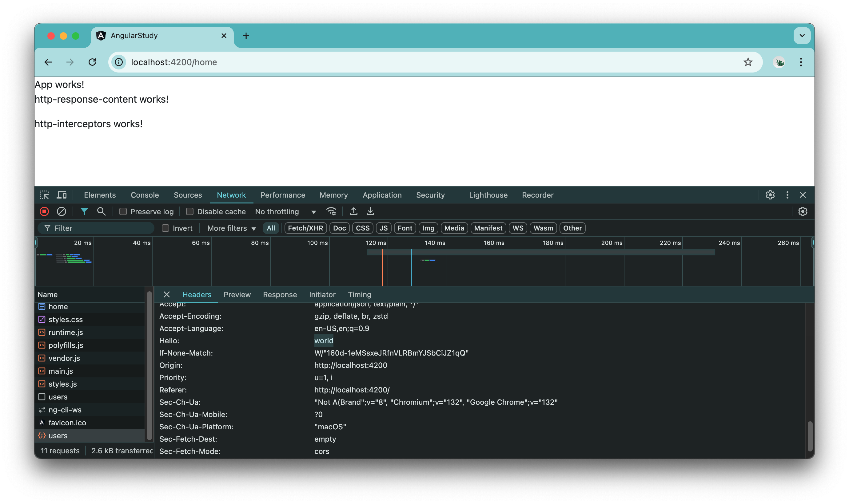
Task: Open the network request search
Action: point(101,211)
